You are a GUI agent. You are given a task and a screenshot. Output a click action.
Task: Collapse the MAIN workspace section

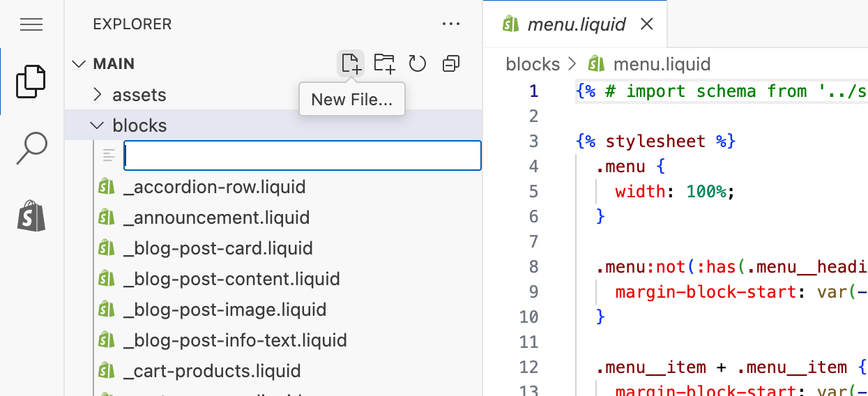point(79,64)
